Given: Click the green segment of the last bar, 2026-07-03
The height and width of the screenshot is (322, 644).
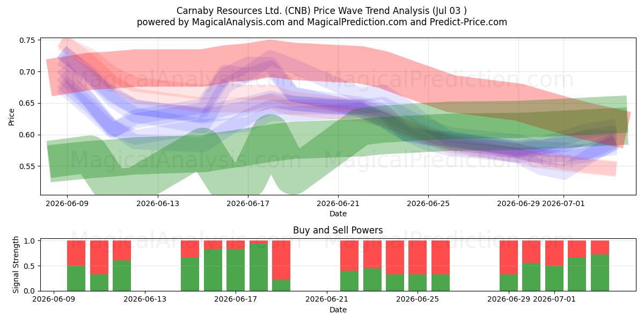Looking at the screenshot, I should pos(600,273).
